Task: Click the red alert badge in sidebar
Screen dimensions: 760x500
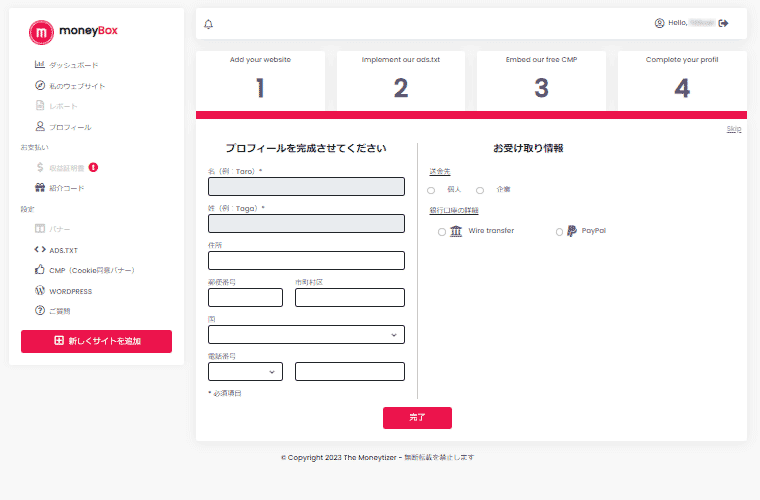Action: (x=94, y=167)
